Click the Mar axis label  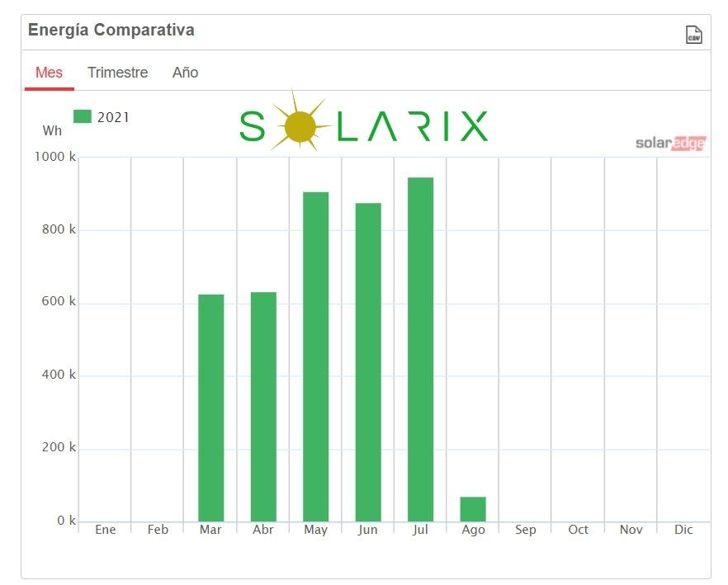(210, 529)
